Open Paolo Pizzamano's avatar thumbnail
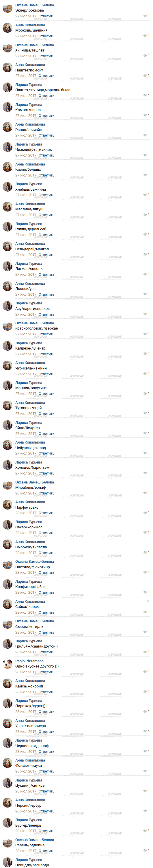 point(8,664)
